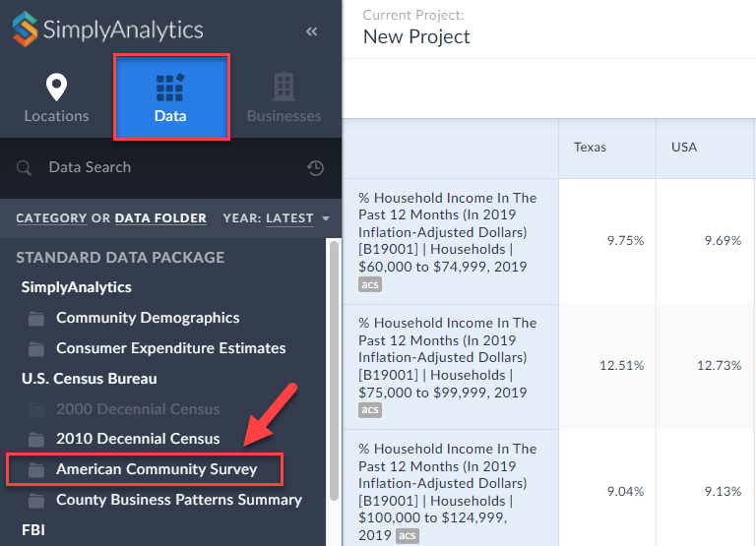756x546 pixels.
Task: Switch to the CATEGORY view link
Action: (51, 218)
